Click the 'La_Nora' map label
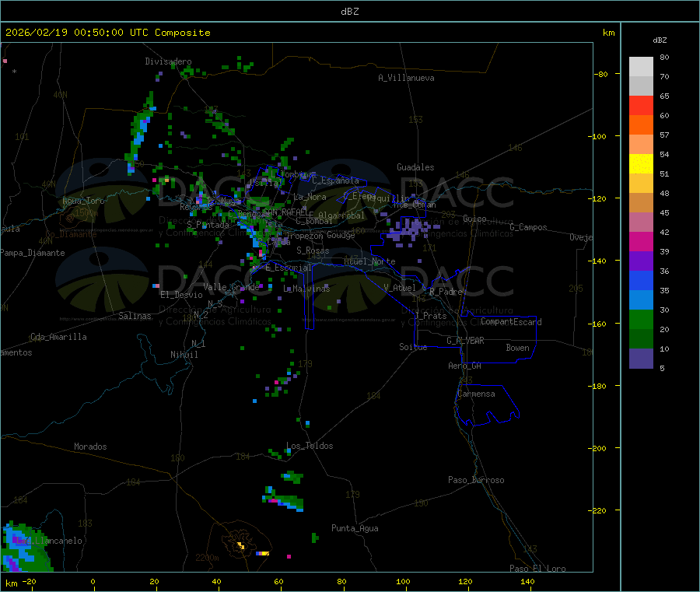Viewport: 700px width, 592px height. (310, 197)
